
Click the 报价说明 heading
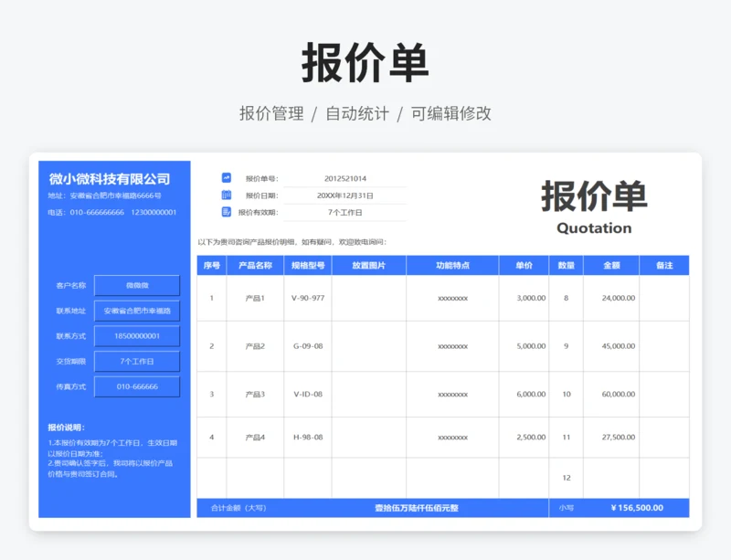point(66,428)
